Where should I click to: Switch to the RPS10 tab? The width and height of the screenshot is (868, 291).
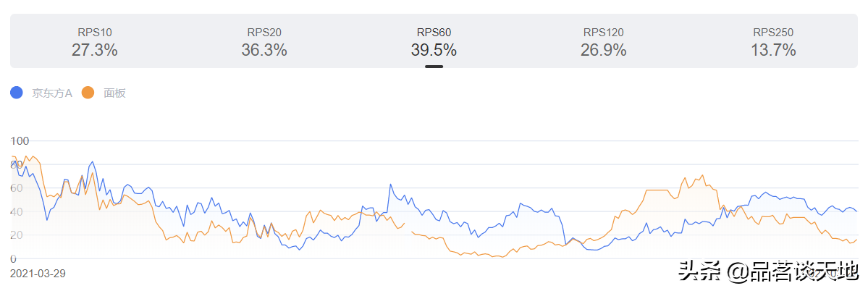(95, 33)
